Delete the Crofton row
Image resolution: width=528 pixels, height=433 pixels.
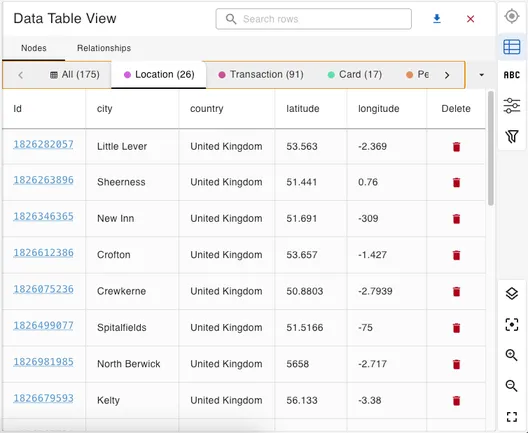(x=456, y=255)
